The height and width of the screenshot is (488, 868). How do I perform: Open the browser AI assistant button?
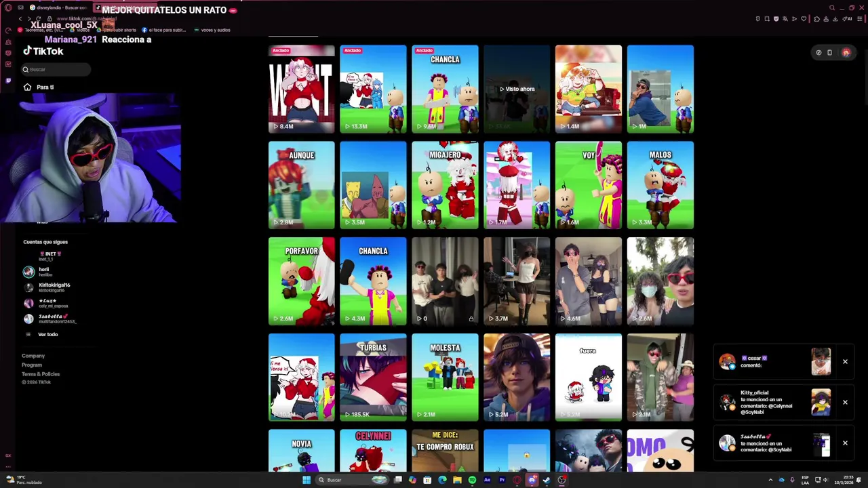847,19
